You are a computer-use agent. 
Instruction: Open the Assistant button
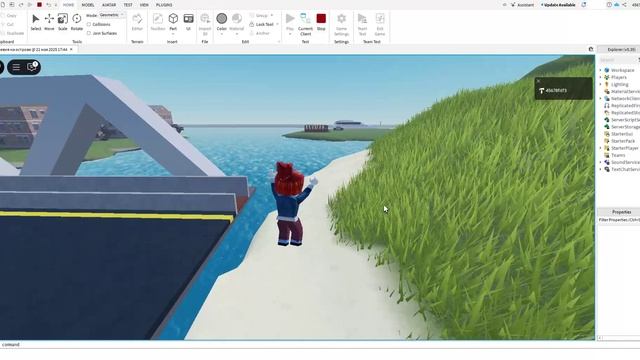tap(522, 5)
